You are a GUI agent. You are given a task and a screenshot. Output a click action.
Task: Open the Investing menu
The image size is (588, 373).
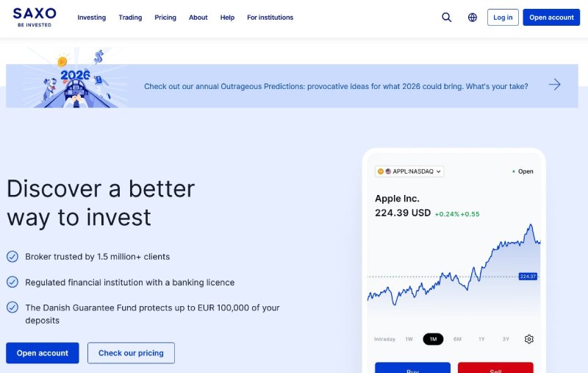coord(92,18)
